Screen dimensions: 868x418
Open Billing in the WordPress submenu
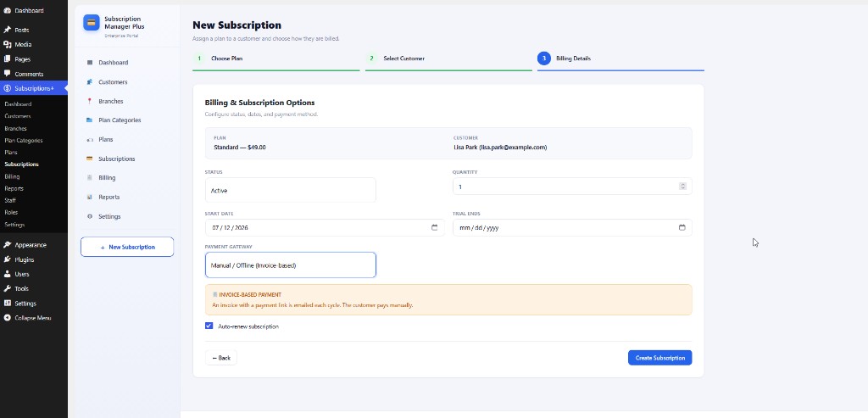[12, 176]
